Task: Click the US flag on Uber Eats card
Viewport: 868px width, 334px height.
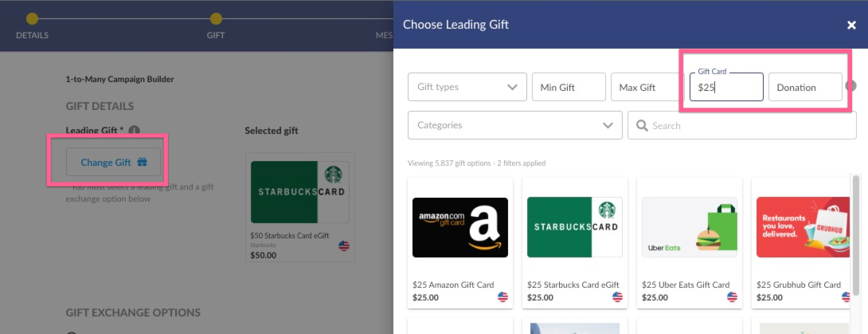Action: click(x=732, y=297)
